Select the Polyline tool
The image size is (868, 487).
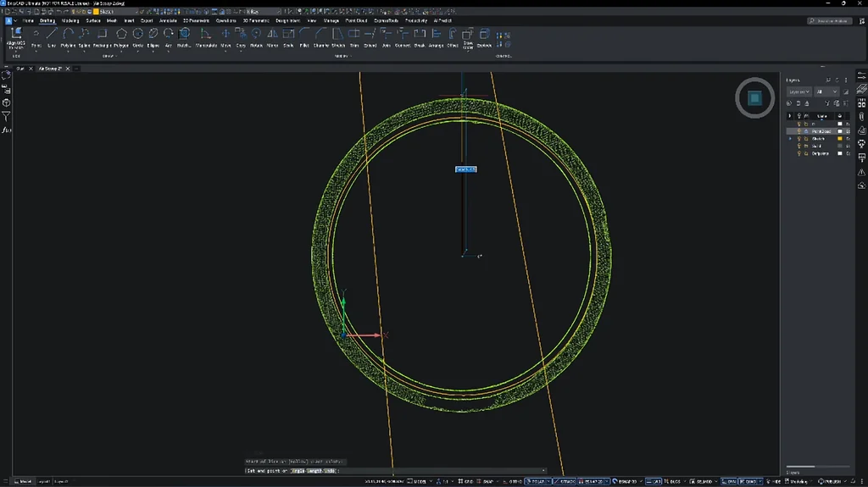point(68,37)
